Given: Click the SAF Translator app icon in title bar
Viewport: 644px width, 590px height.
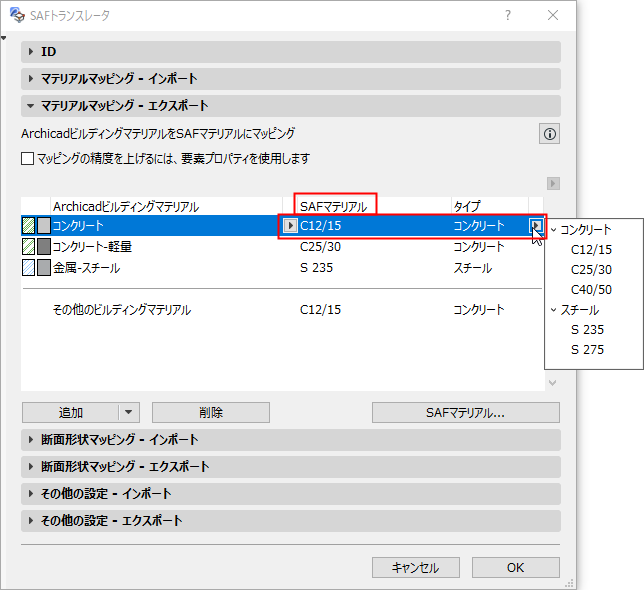Looking at the screenshot, I should tap(17, 15).
